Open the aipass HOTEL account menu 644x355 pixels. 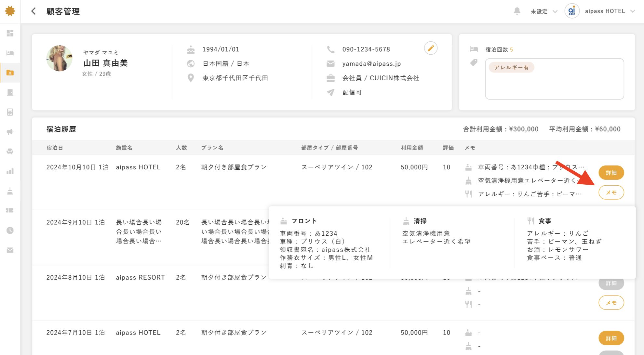tap(610, 11)
